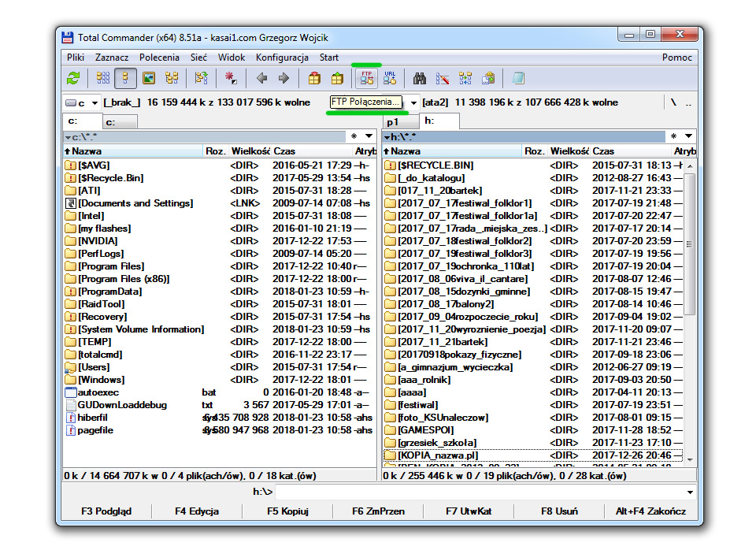Click right panel scroll down arrow
The width and height of the screenshot is (756, 550).
tap(690, 460)
